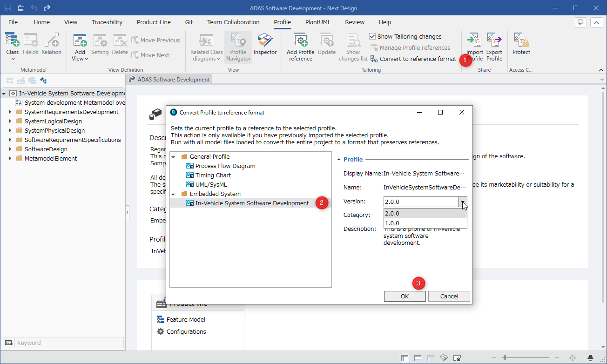Open the Product Line tab

[154, 22]
